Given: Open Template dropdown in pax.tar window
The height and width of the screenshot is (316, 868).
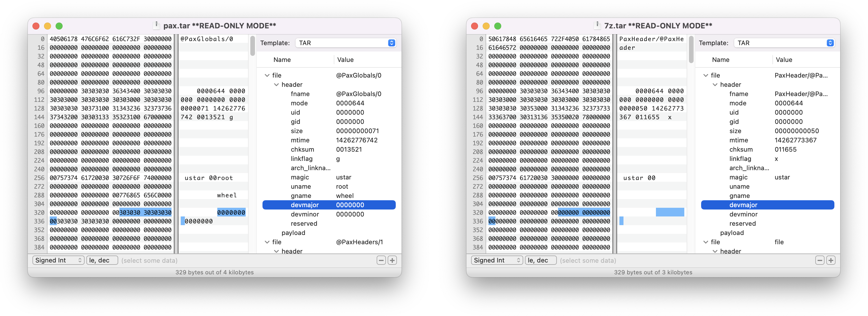Looking at the screenshot, I should (x=345, y=43).
